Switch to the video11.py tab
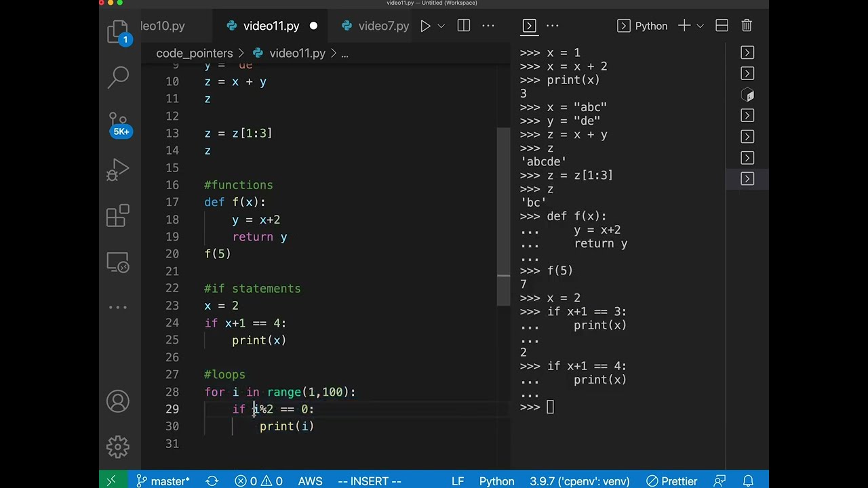 tap(271, 26)
